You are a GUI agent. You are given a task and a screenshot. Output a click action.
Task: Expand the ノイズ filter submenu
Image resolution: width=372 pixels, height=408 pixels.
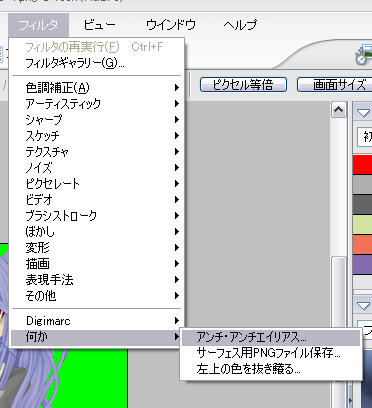[97, 168]
